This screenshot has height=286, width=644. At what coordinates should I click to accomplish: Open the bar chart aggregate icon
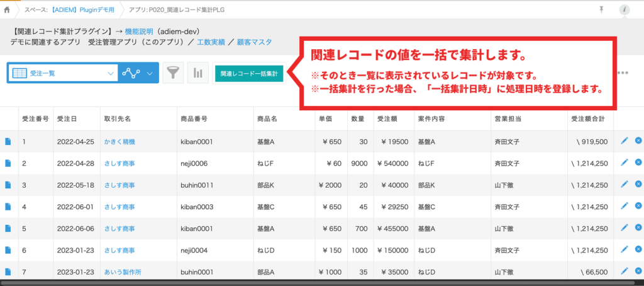(197, 73)
